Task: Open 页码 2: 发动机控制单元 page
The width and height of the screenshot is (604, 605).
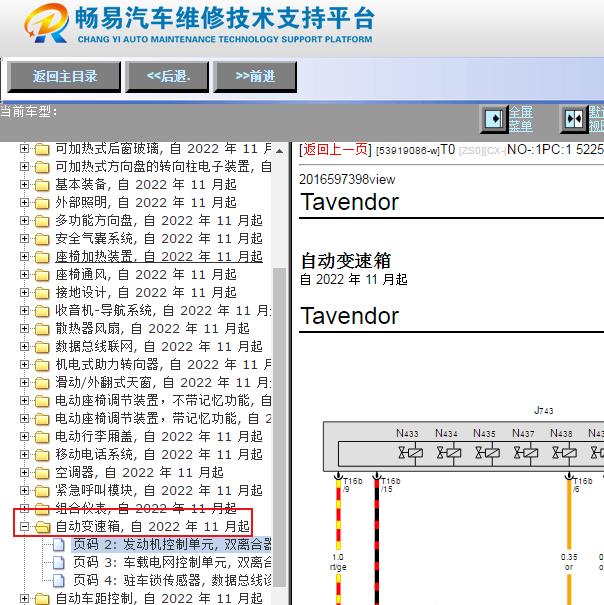Action: tap(172, 544)
